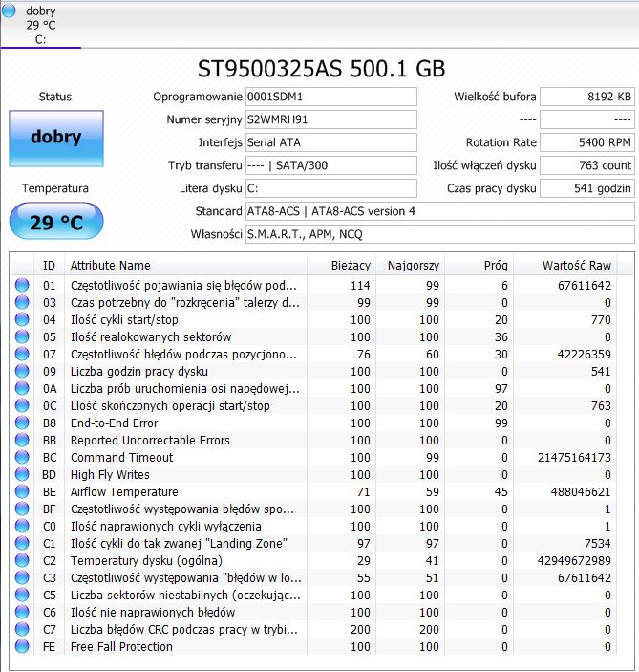This screenshot has width=639, height=672.
Task: Click the Czas pracy dysku field 541 godzin
Action: (x=587, y=188)
